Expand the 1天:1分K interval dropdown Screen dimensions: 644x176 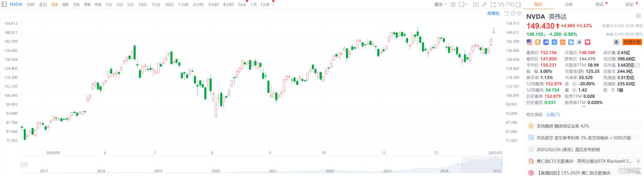[262, 5]
